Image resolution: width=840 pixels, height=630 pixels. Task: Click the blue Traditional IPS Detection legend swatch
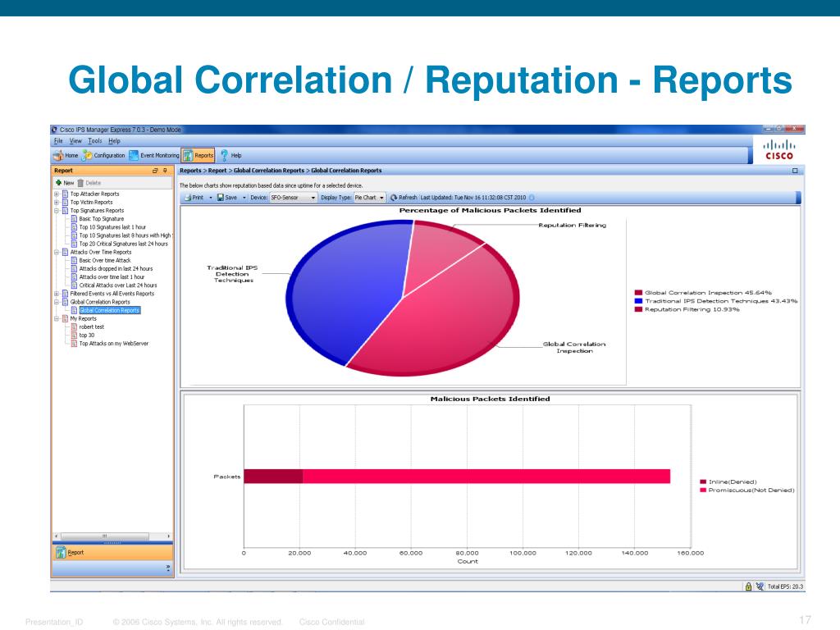[x=638, y=301]
